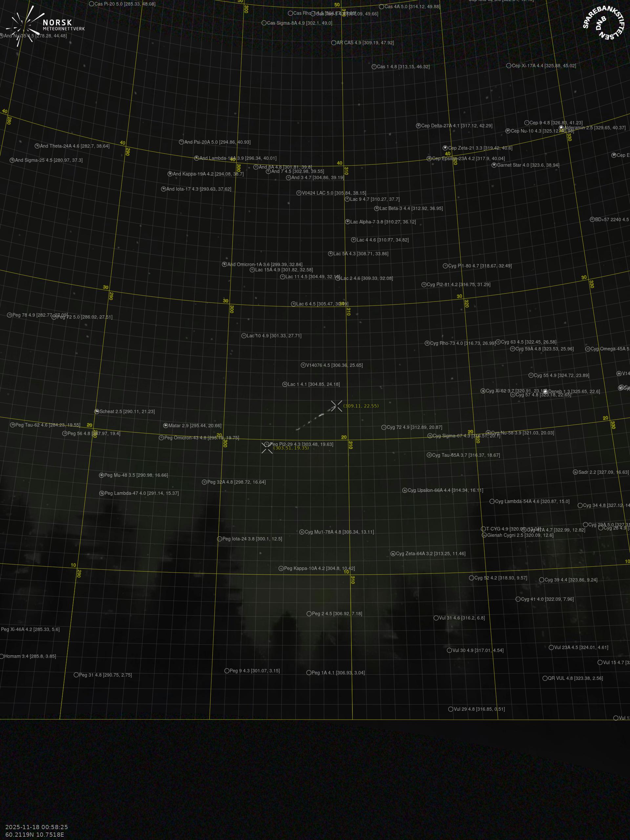Image resolution: width=630 pixels, height=840 pixels.
Task: Click the Garnet Star marker circle
Action: coord(494,165)
